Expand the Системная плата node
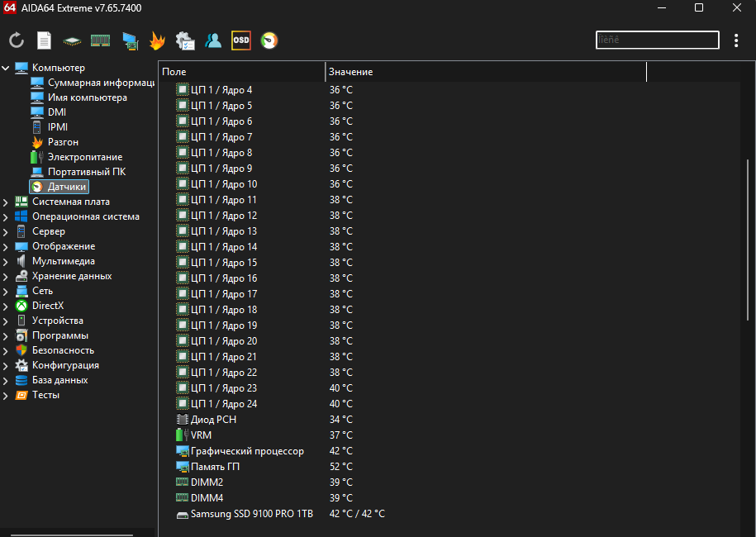756x537 pixels. pos(6,202)
